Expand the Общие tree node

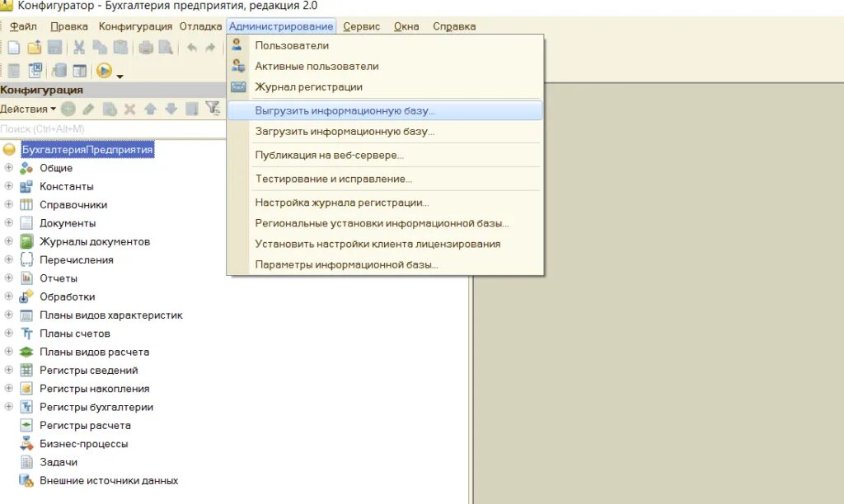[8, 167]
